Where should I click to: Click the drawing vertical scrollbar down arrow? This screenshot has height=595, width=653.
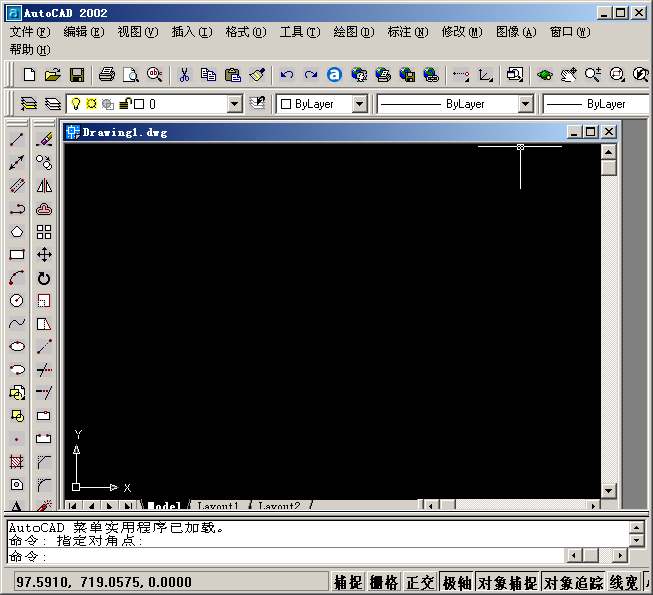click(x=608, y=490)
